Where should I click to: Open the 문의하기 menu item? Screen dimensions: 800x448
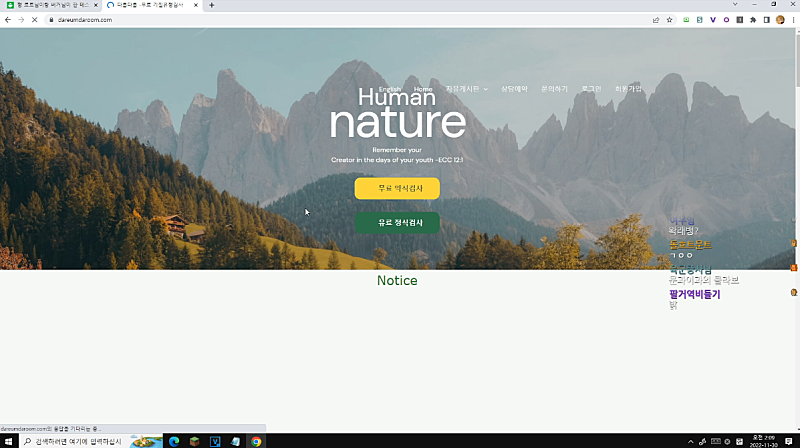pos(554,89)
